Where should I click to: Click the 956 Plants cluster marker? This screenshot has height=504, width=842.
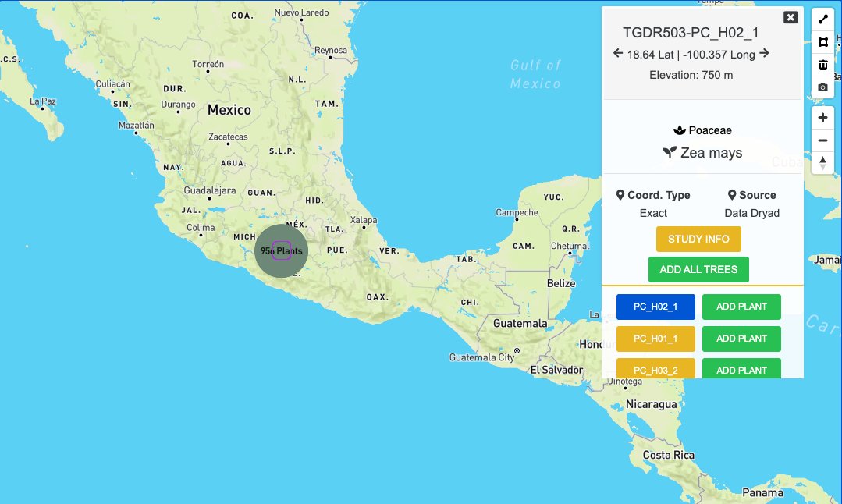coord(281,250)
